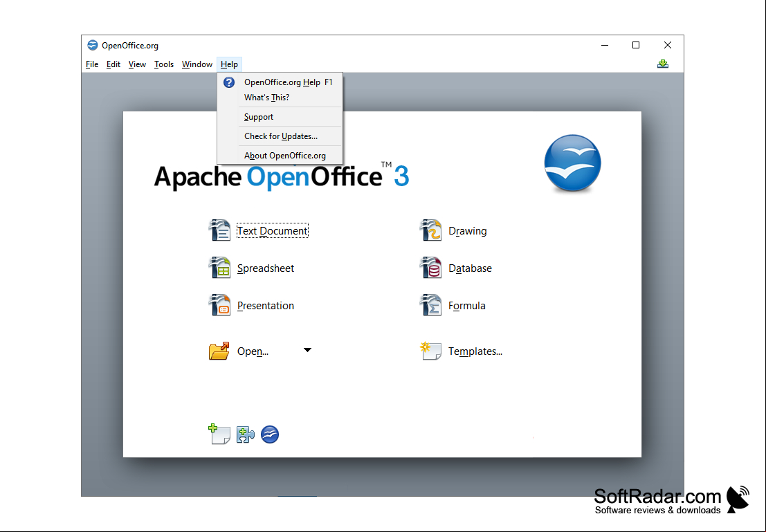
Task: Open the Edit menu
Action: [x=113, y=64]
